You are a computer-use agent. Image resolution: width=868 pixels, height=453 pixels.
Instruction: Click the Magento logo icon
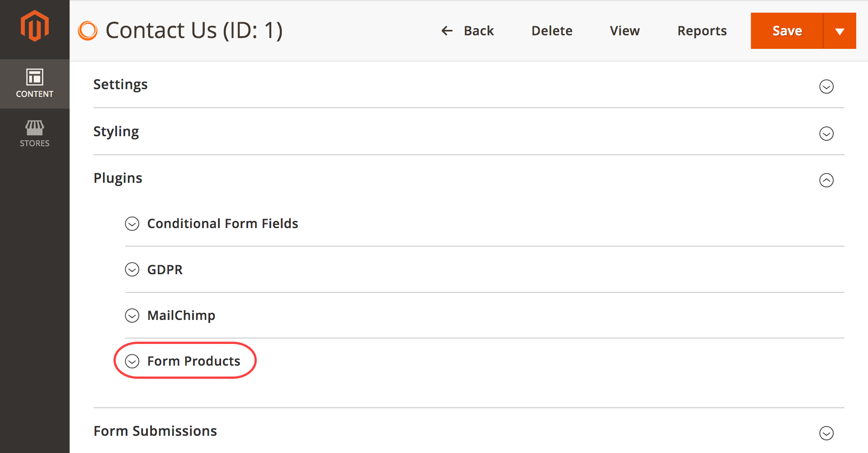[34, 26]
